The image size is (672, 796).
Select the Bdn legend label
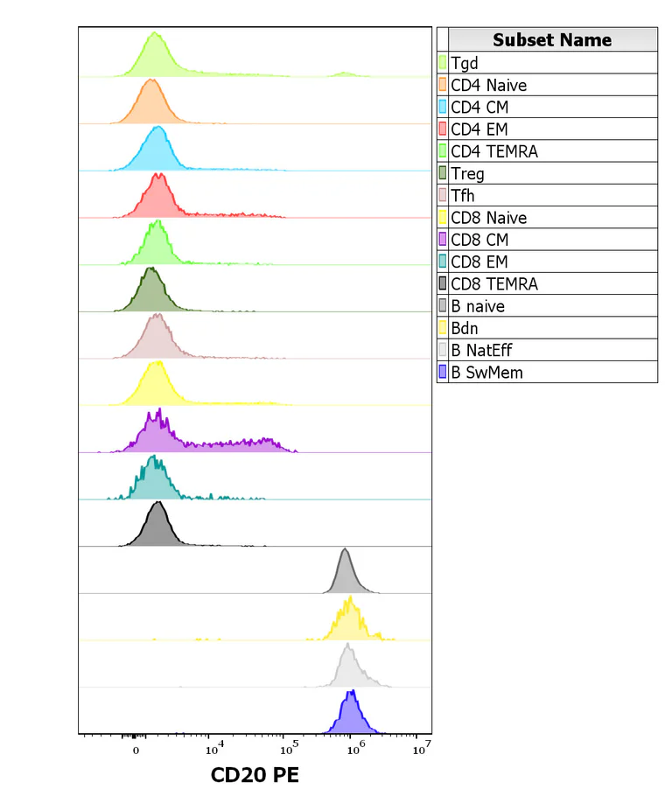465,328
